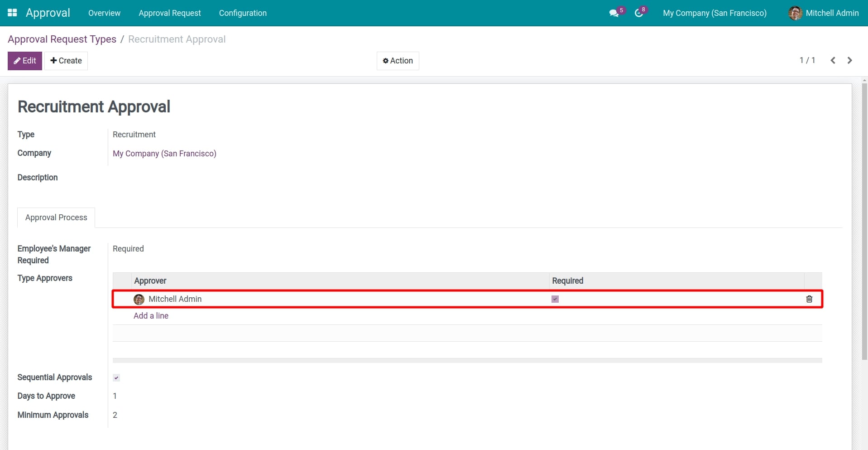Toggle the Sequential Approvals checkbox
868x450 pixels.
click(116, 377)
